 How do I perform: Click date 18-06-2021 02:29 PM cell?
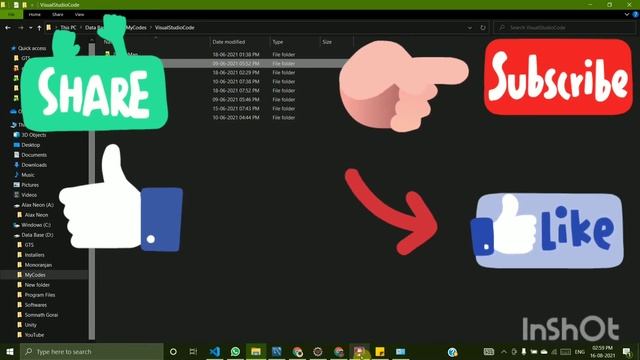(236, 72)
